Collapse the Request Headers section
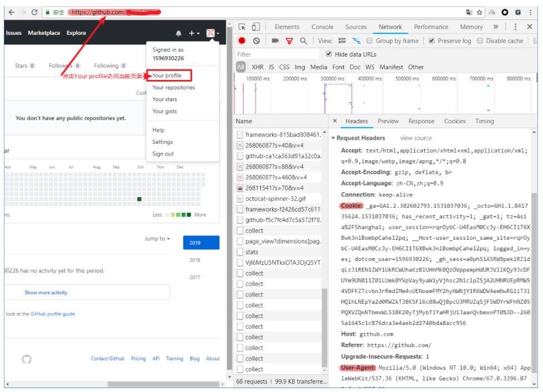Viewport: 543px width, 392px height. pos(333,138)
